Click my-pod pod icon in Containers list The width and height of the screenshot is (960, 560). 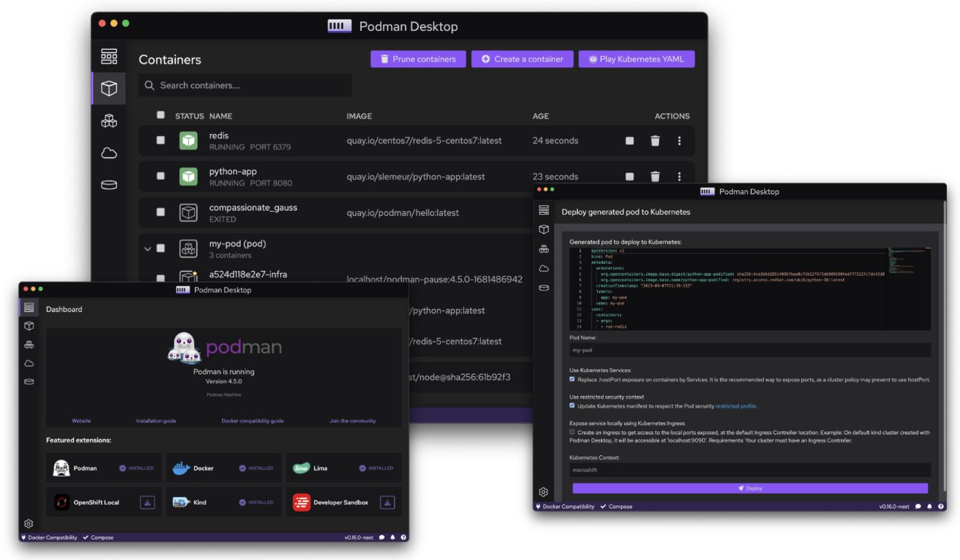pos(188,249)
